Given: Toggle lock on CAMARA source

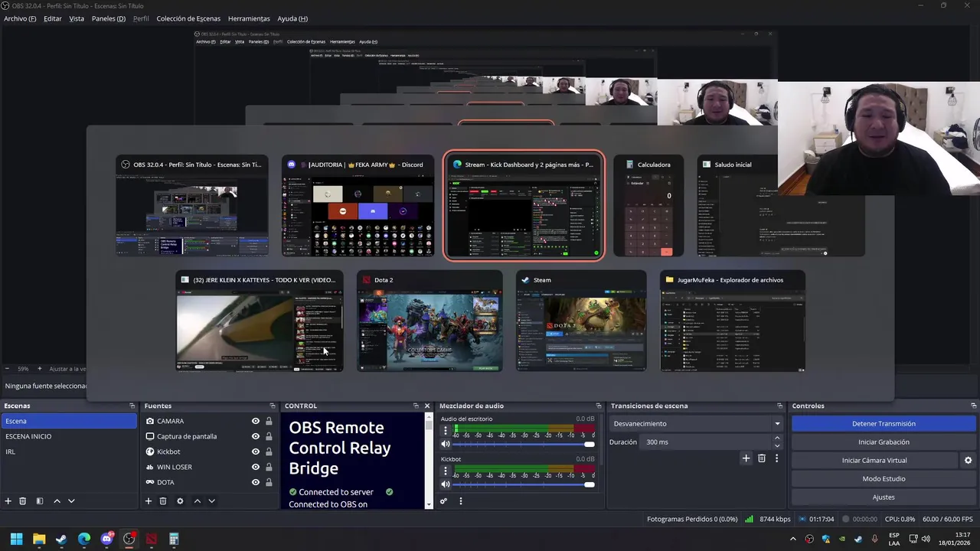Looking at the screenshot, I should click(x=269, y=421).
